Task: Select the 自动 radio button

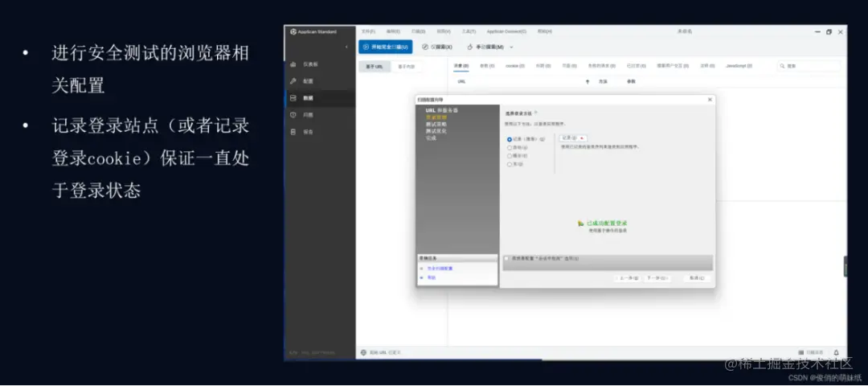Action: click(510, 148)
